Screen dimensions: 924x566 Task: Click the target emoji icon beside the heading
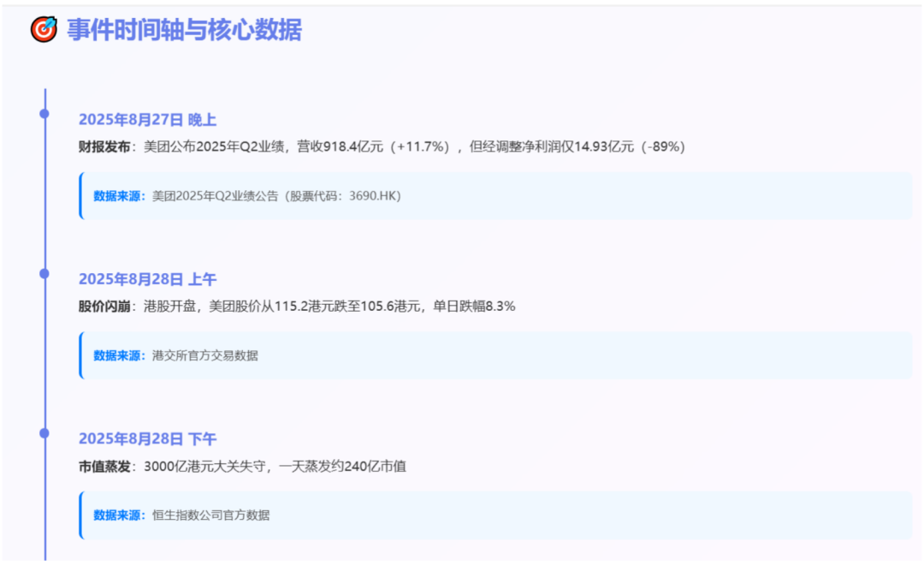coord(44,29)
